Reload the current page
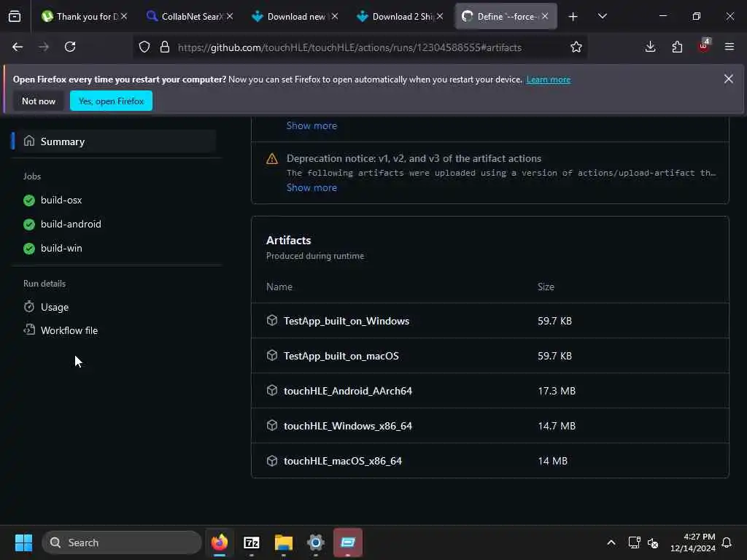The width and height of the screenshot is (747, 560). click(70, 47)
